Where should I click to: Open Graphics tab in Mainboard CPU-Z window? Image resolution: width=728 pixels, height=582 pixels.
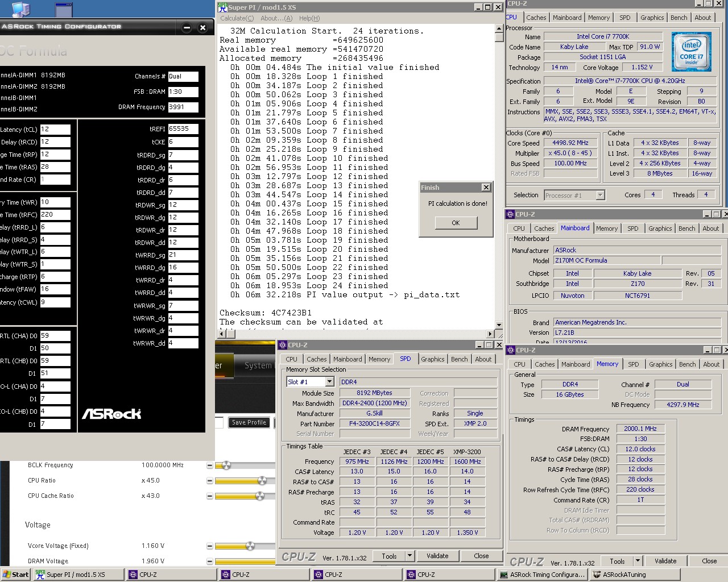[x=660, y=228]
